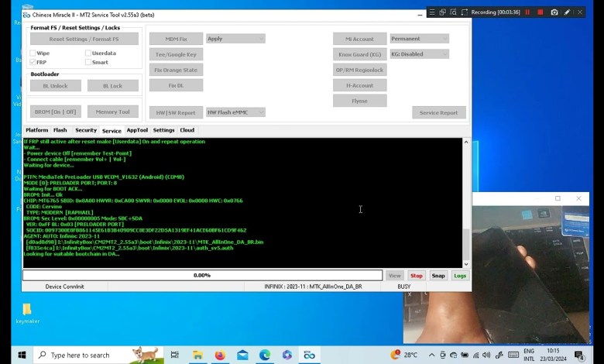Toggle the FRP checkbox
The image size is (604, 364).
[x=33, y=62]
